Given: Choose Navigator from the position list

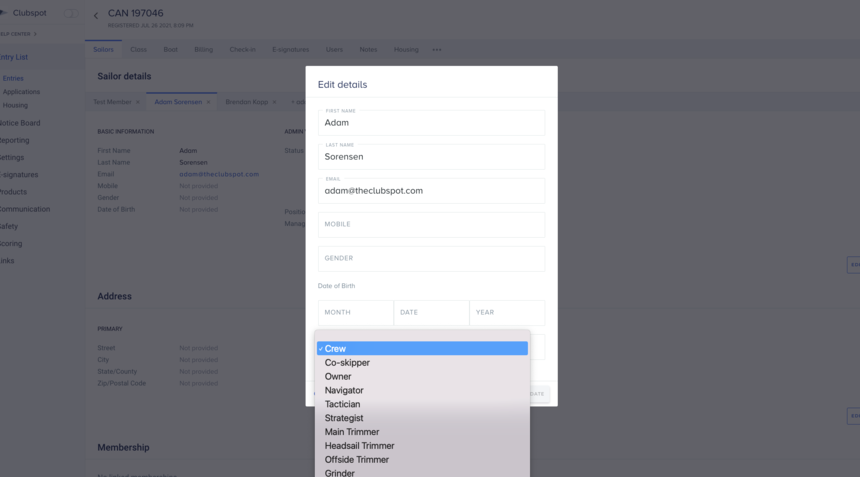Looking at the screenshot, I should (422, 390).
